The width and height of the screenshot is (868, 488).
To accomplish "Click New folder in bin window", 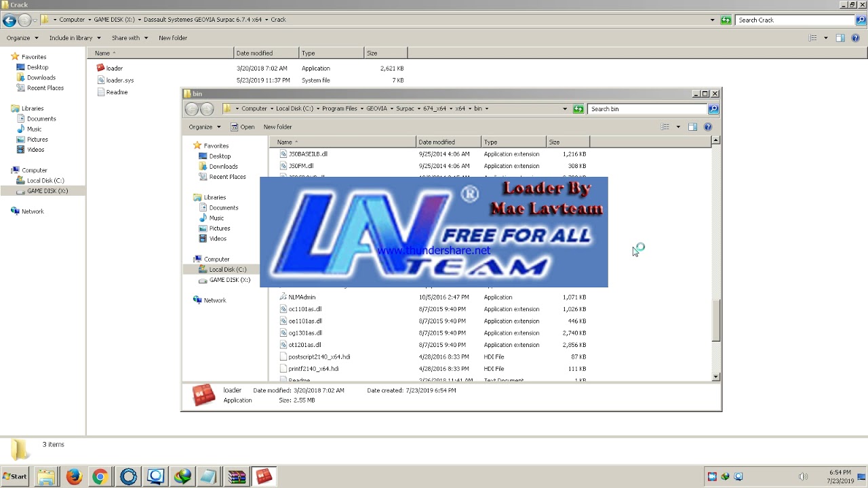I will (277, 127).
